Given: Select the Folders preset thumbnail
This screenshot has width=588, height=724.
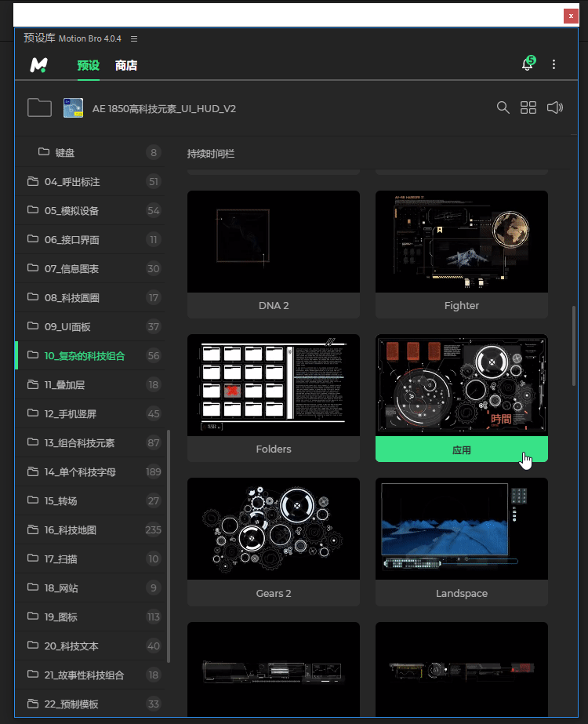Looking at the screenshot, I should (x=274, y=385).
